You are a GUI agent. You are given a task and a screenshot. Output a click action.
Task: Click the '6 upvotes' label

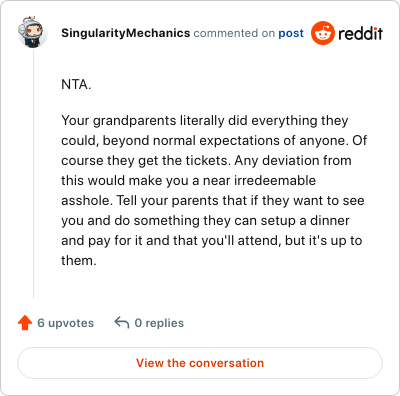click(x=66, y=323)
